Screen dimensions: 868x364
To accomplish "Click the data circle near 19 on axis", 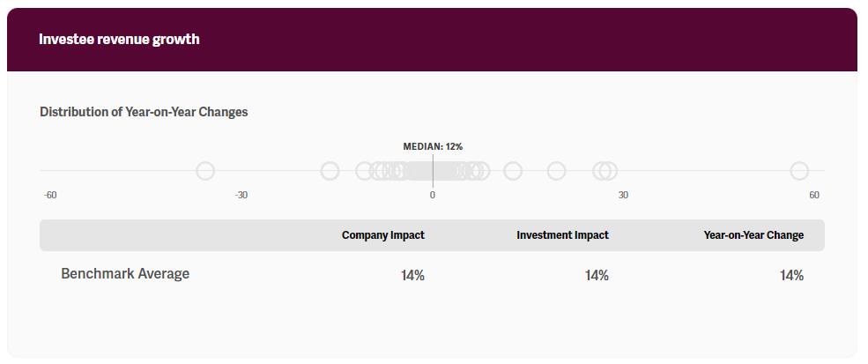I will coord(556,171).
